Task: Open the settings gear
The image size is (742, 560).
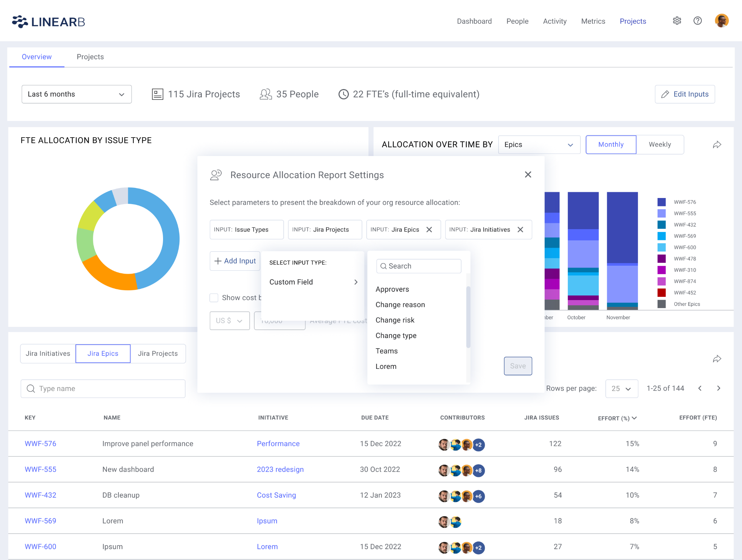Action: click(677, 21)
